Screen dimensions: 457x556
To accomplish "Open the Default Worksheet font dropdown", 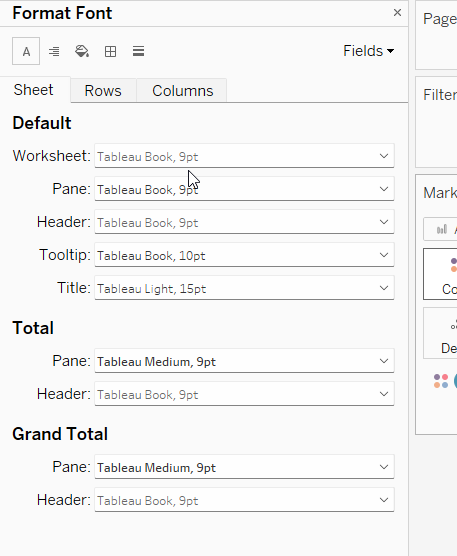I will tap(244, 156).
